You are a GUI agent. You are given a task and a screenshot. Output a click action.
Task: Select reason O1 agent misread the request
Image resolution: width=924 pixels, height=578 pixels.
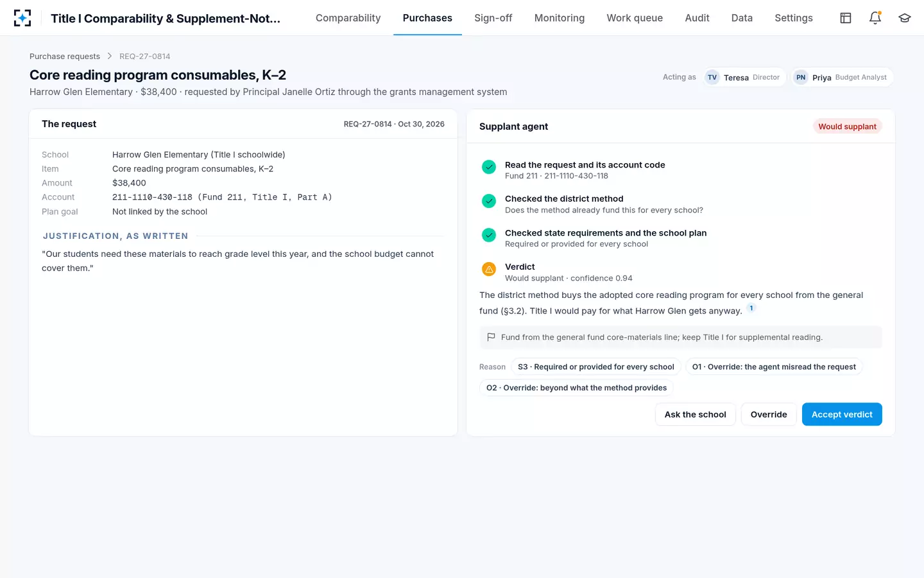pos(774,367)
